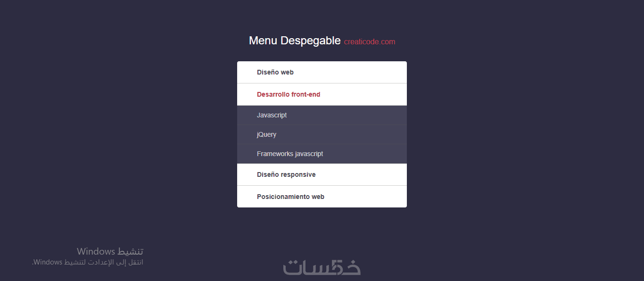Open the Posicionamiento web menu item
This screenshot has width=644, height=281.
(290, 197)
